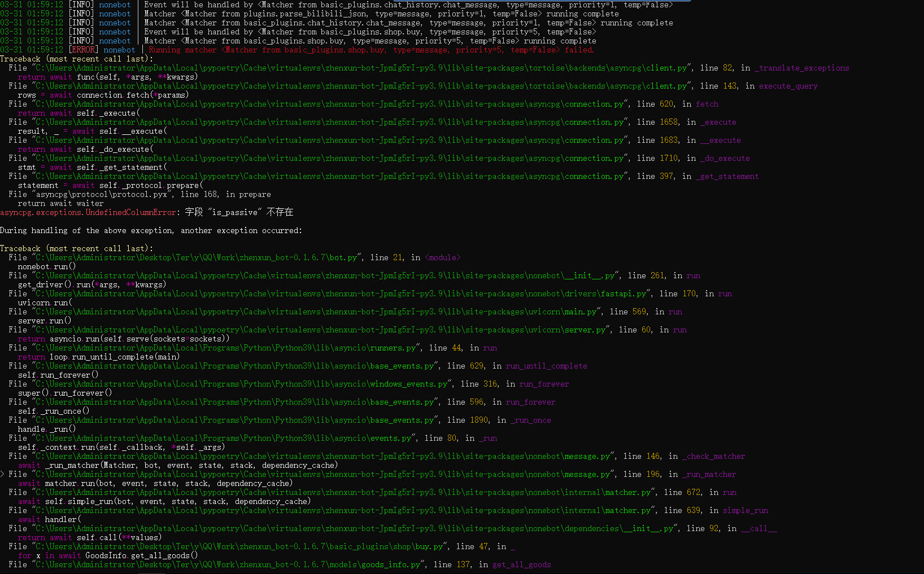Screen dimensions: 924x574
Task: Click line number 1683 in the traceback
Action: [669, 140]
